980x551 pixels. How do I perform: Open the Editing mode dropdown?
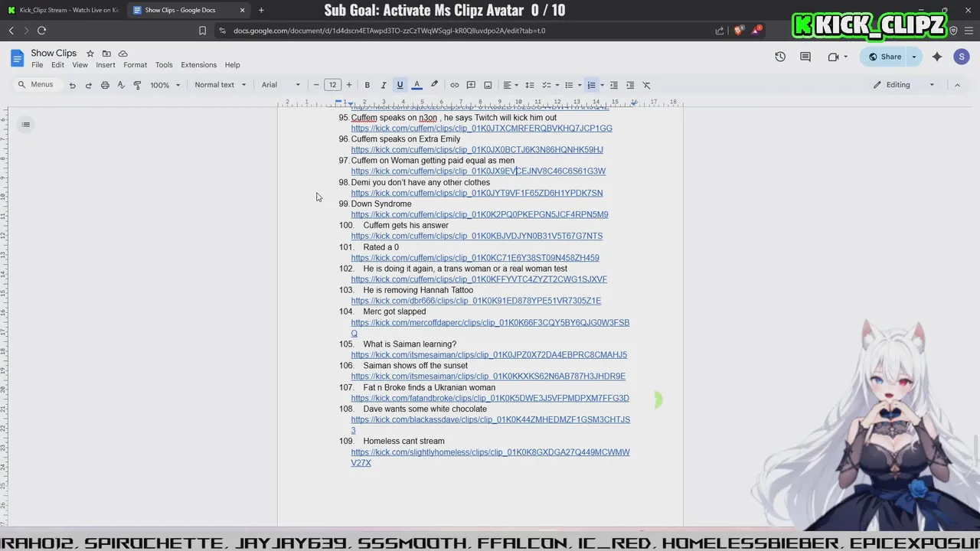903,85
